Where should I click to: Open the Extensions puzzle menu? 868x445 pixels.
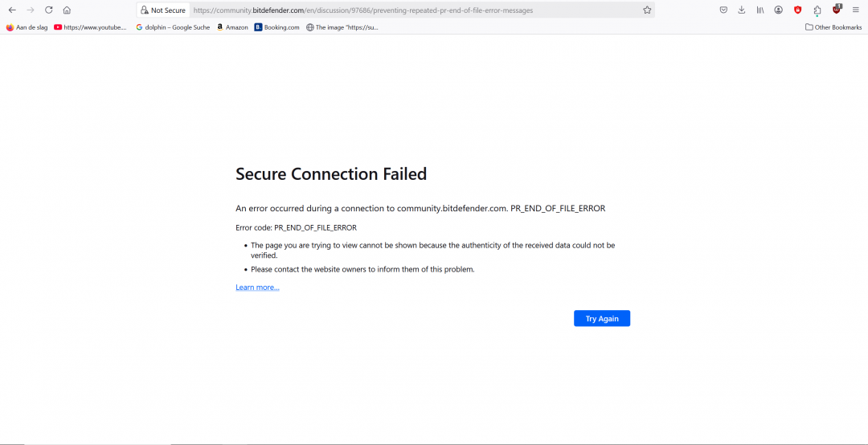pyautogui.click(x=817, y=10)
